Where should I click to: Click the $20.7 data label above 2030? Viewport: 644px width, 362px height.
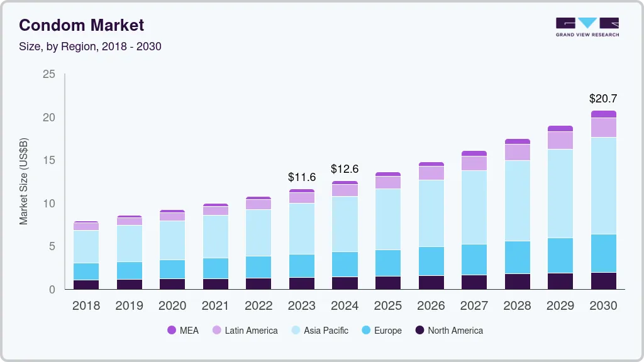tap(602, 99)
